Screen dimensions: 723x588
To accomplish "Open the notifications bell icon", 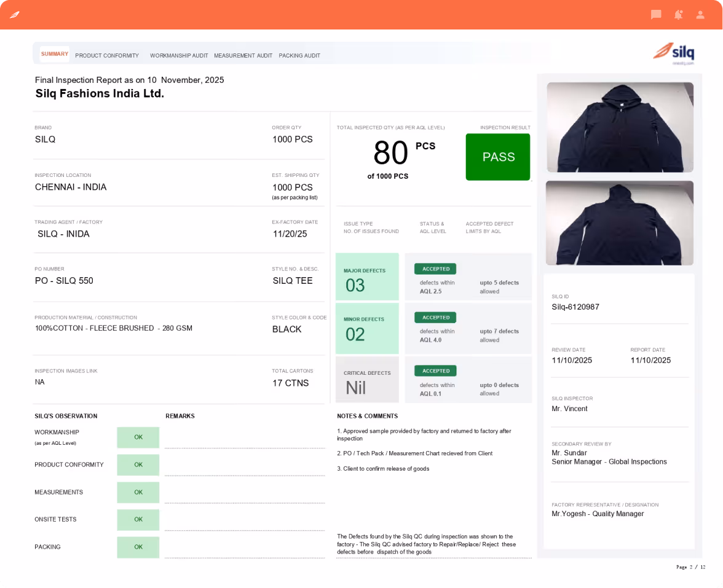I will tap(678, 15).
